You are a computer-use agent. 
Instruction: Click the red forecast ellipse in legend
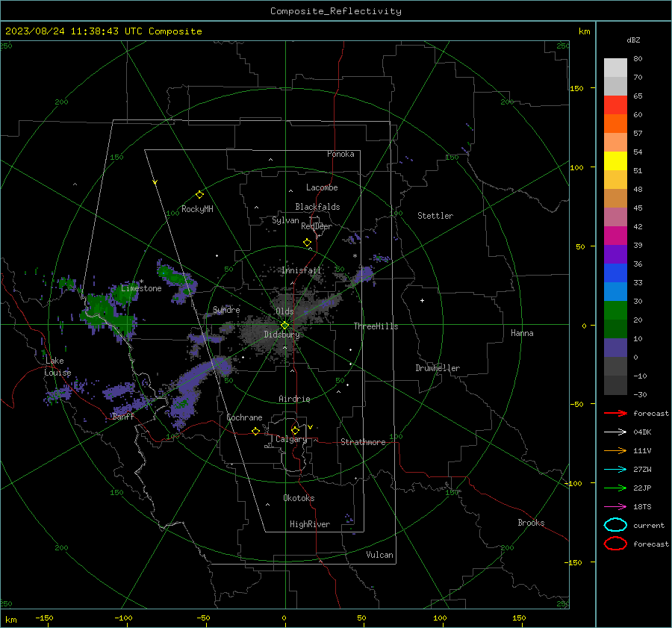click(x=615, y=544)
